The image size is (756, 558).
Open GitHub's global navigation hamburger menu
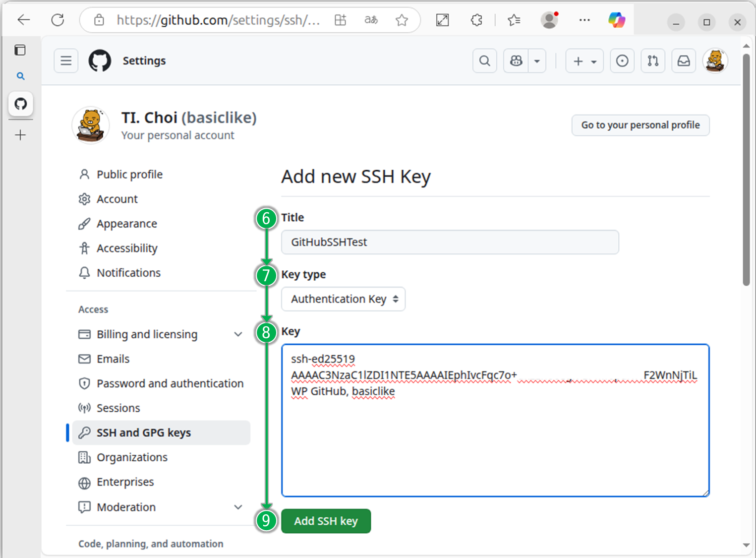[x=66, y=61]
